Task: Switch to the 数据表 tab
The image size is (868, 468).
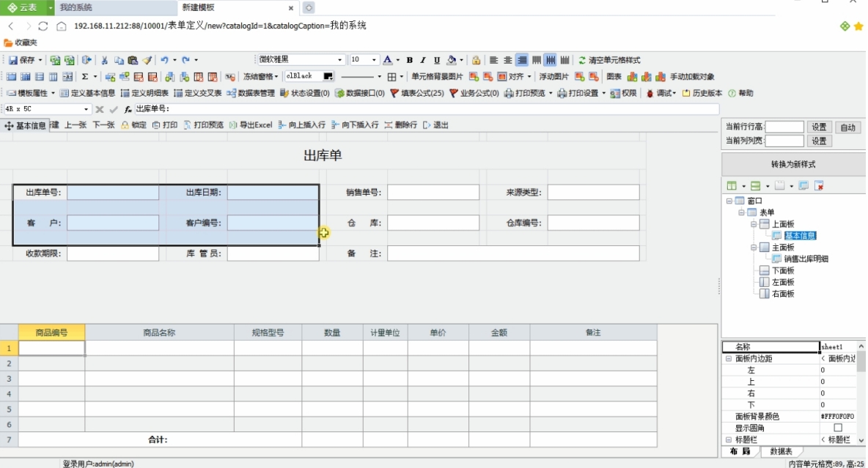Action: [x=781, y=451]
